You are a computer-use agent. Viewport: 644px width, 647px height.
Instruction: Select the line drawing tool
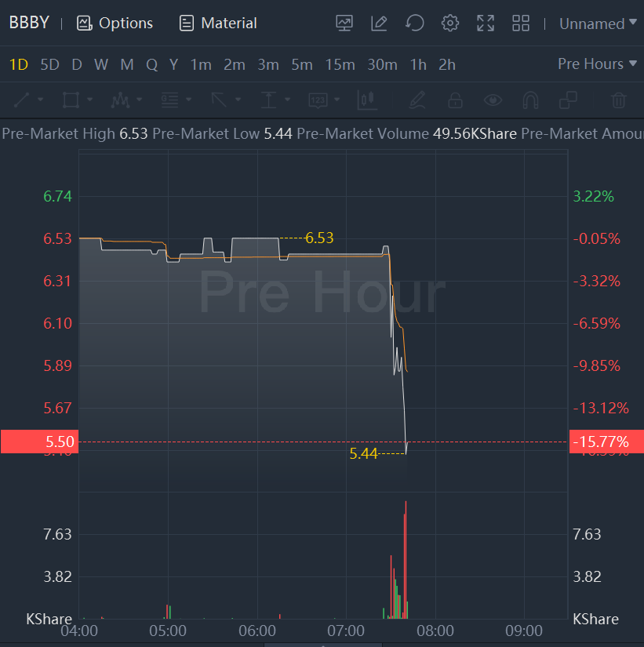point(22,100)
